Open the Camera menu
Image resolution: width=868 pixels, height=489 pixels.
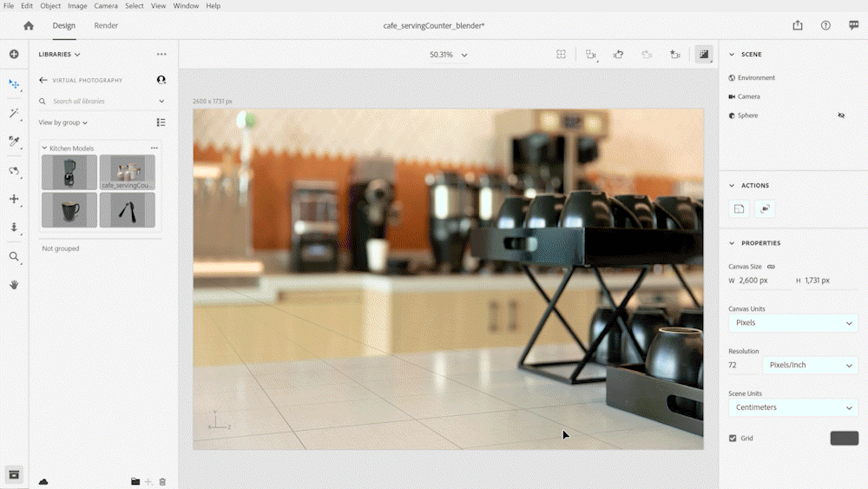105,6
